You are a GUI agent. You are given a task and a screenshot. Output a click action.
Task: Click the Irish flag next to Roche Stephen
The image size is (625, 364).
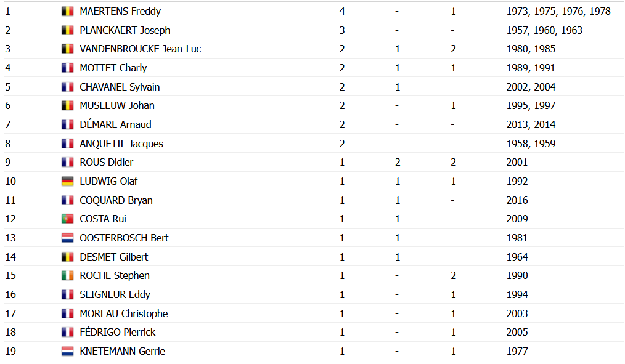pyautogui.click(x=68, y=275)
